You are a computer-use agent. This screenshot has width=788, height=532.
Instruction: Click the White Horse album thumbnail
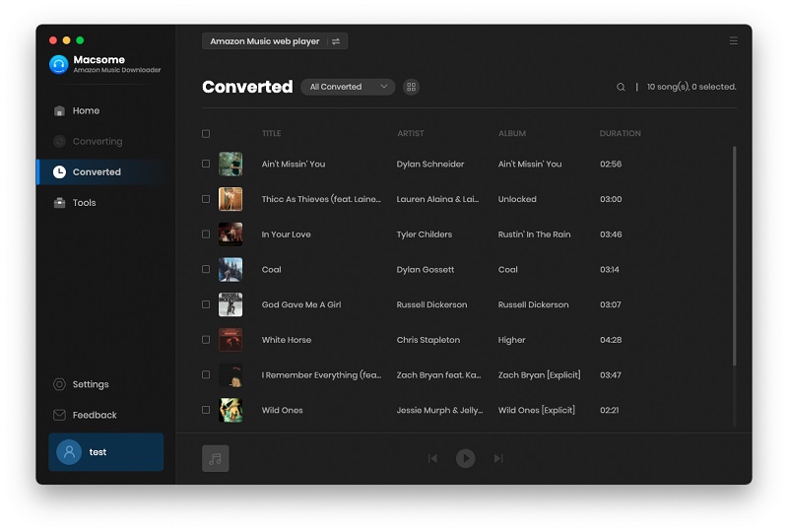point(230,340)
